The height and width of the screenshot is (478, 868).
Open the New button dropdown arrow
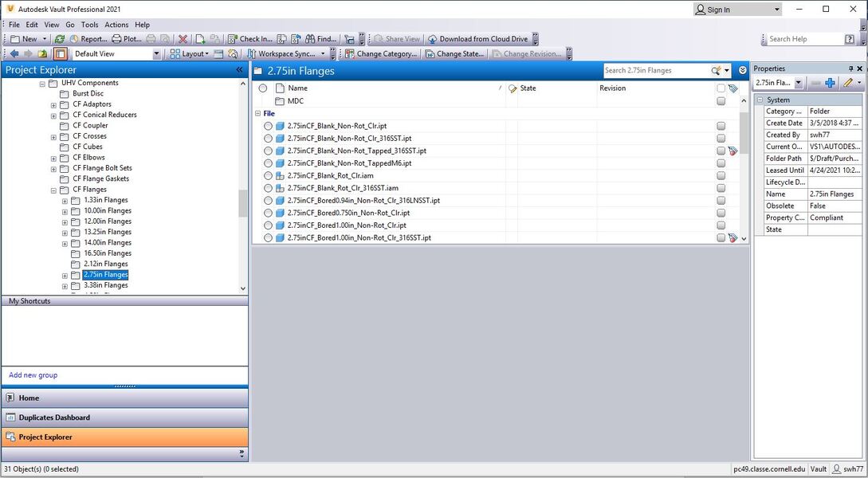[x=45, y=39]
